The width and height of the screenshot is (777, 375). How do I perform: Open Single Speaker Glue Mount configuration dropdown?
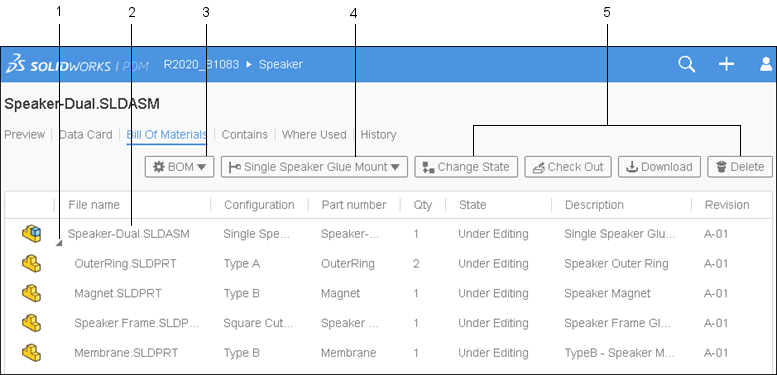point(314,167)
